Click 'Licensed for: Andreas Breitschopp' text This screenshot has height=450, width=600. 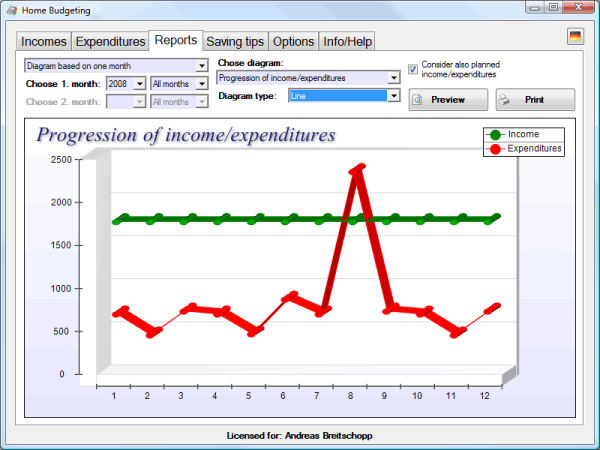coord(299,436)
